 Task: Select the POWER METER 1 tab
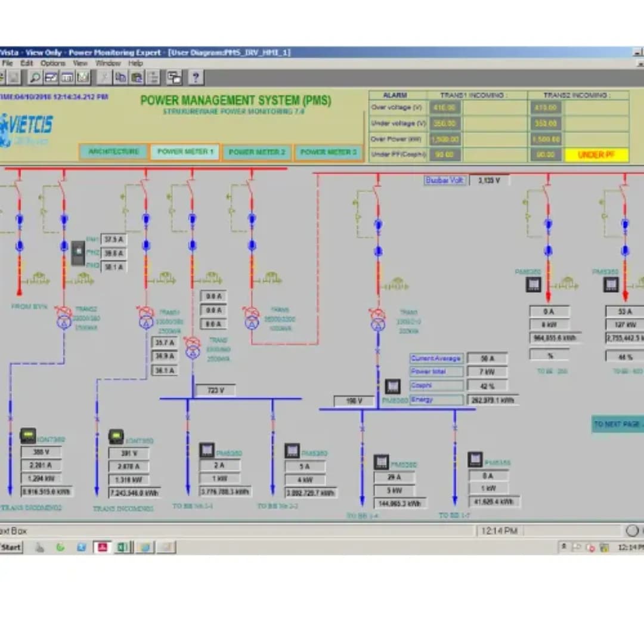click(x=185, y=151)
